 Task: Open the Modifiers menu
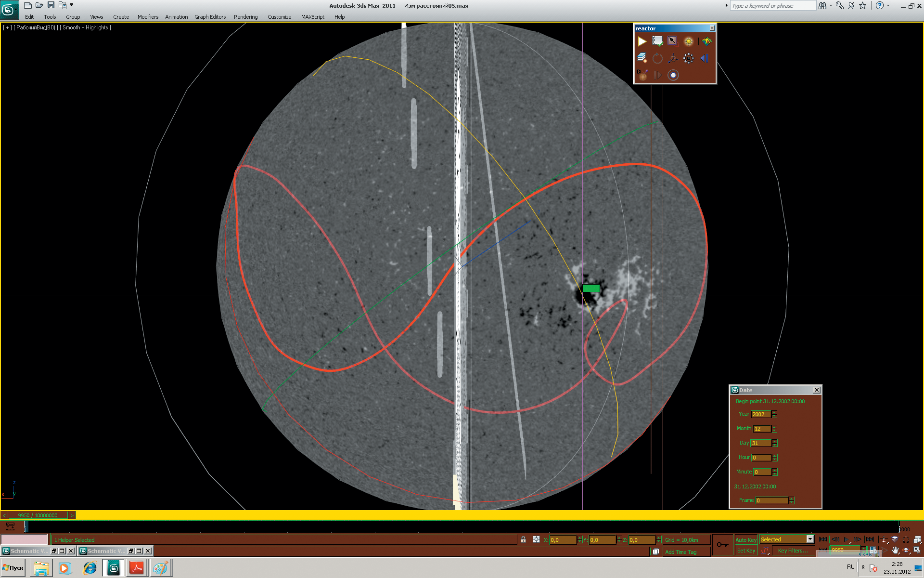click(148, 17)
